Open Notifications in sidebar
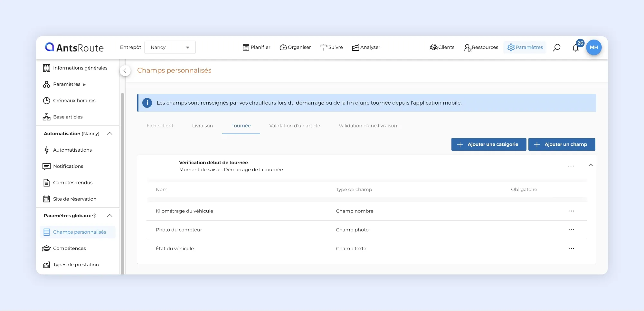 pyautogui.click(x=63, y=166)
